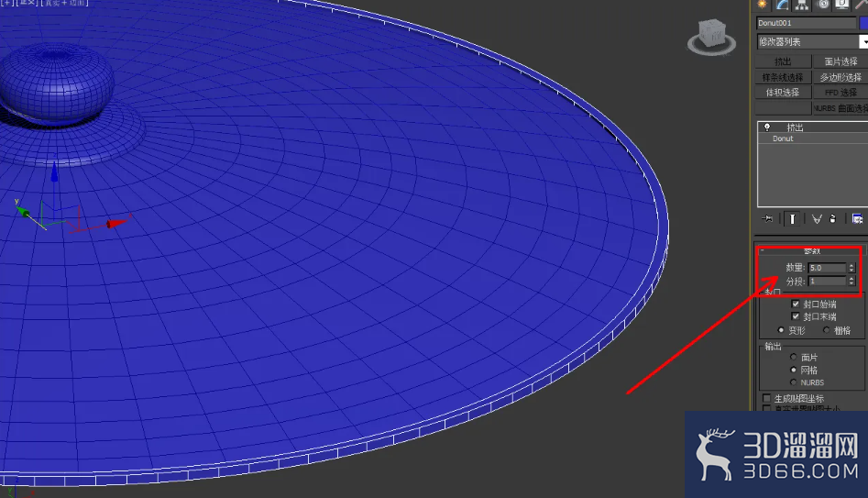Toggle show end result icon
868x498 pixels.
[x=792, y=219]
